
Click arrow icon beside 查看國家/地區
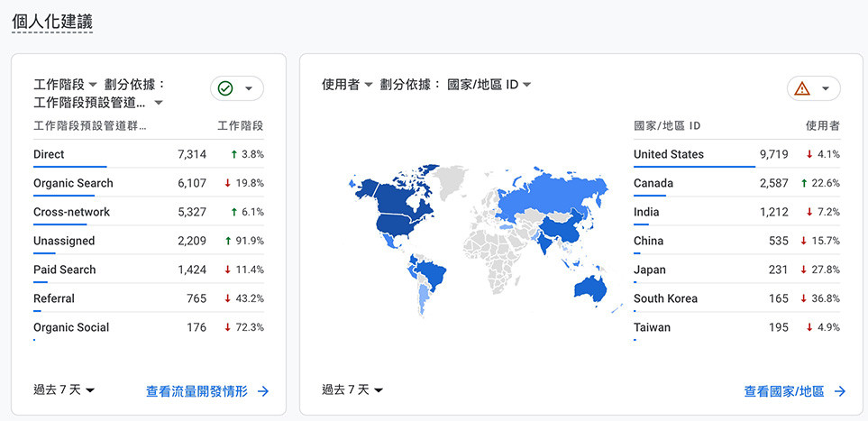[x=840, y=391]
